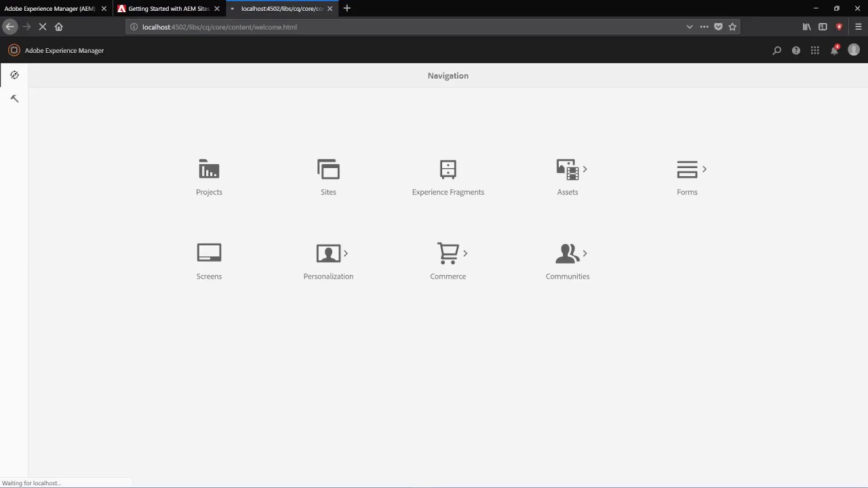868x488 pixels.
Task: Open the Forms icon
Action: [x=687, y=169]
